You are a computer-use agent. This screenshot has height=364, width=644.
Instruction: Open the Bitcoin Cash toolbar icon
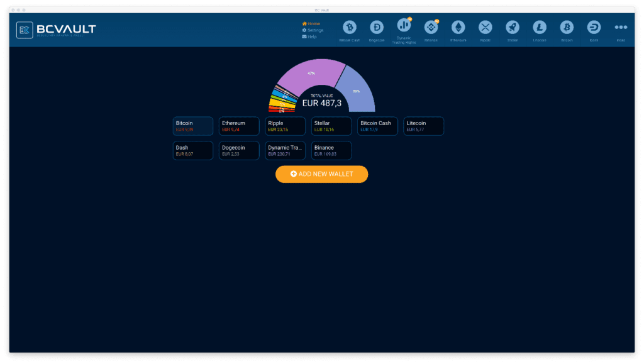click(x=350, y=28)
